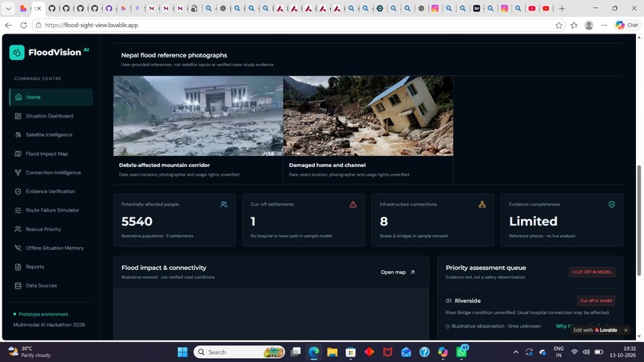Open browser settings and more menu

604,26
